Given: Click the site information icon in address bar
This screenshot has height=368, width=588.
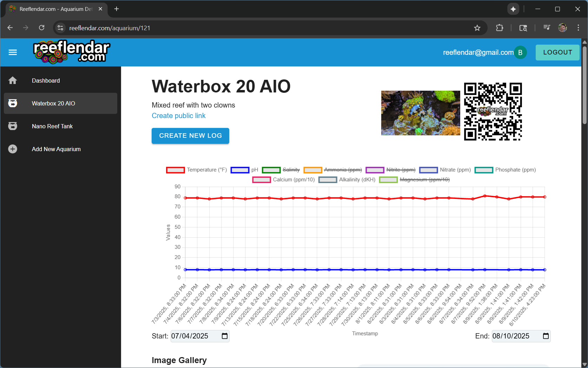Looking at the screenshot, I should (60, 28).
